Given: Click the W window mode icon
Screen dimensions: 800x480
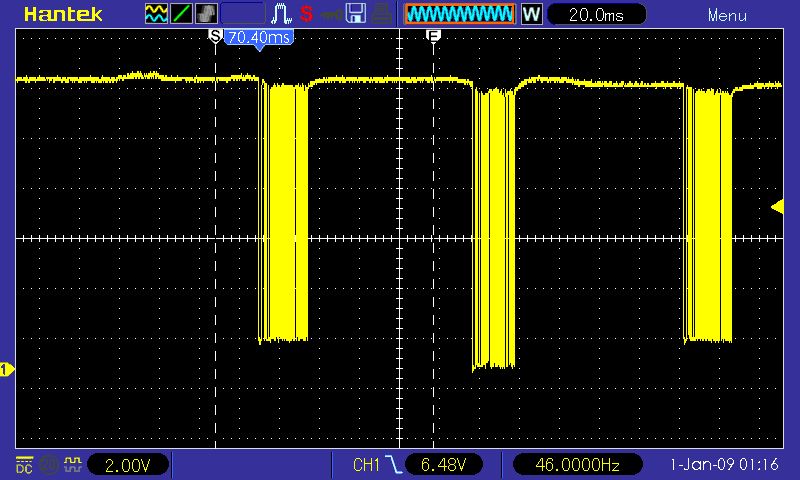Looking at the screenshot, I should click(531, 14).
